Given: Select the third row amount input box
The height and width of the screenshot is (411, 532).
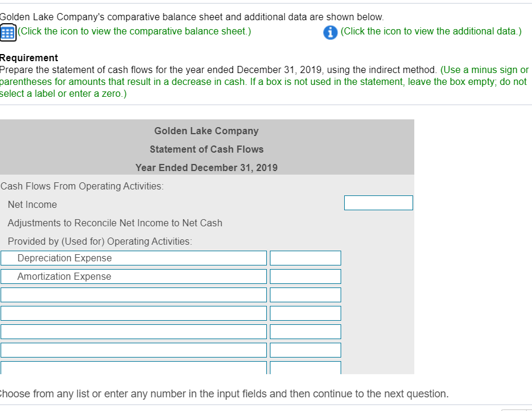Looking at the screenshot, I should [306, 295].
